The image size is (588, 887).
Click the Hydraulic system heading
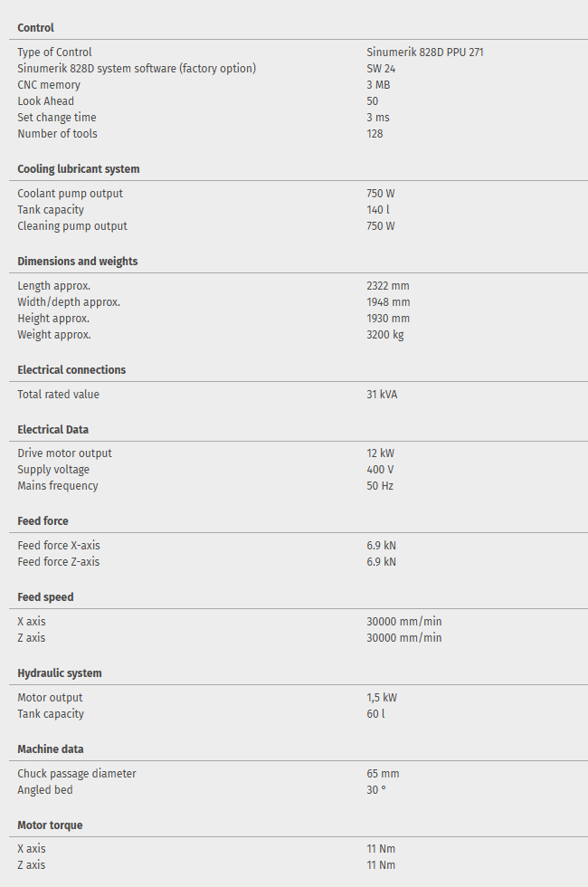click(60, 673)
